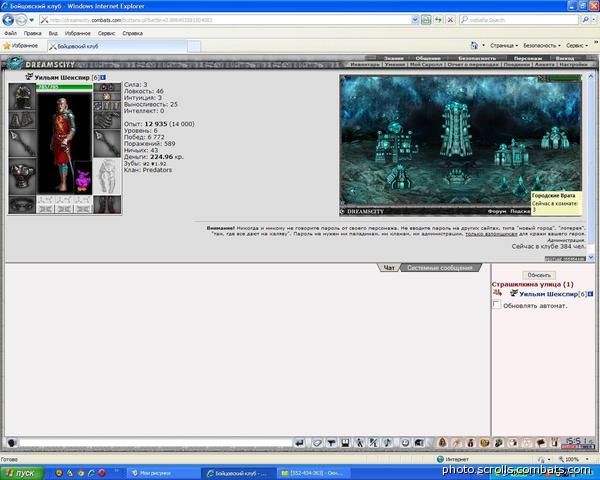Viewport: 600px width, 480px height.
Task: Open the Сервис dropdown in IE command bar
Action: point(577,46)
